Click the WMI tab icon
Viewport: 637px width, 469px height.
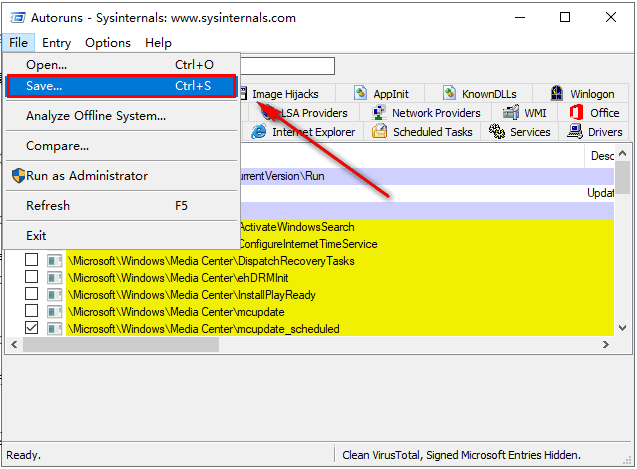[511, 112]
